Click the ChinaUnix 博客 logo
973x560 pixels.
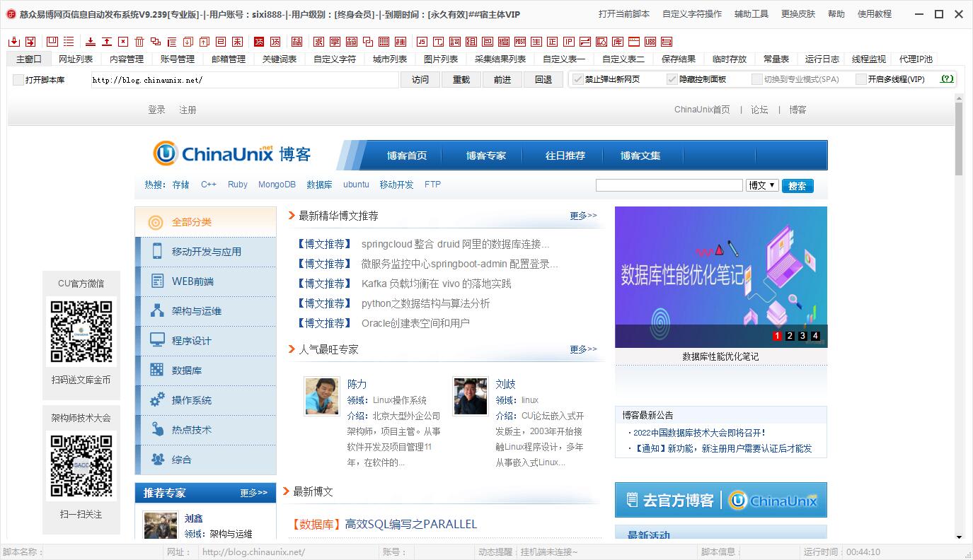232,153
